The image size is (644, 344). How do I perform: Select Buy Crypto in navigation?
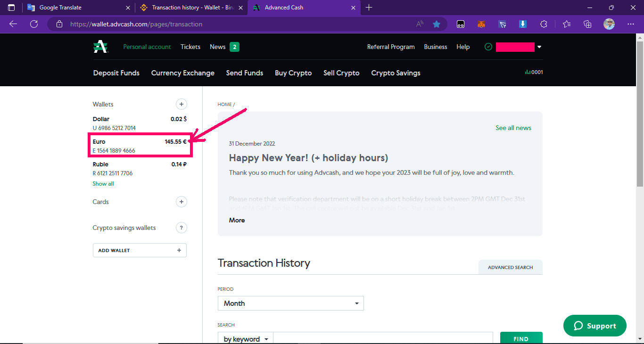pyautogui.click(x=293, y=73)
